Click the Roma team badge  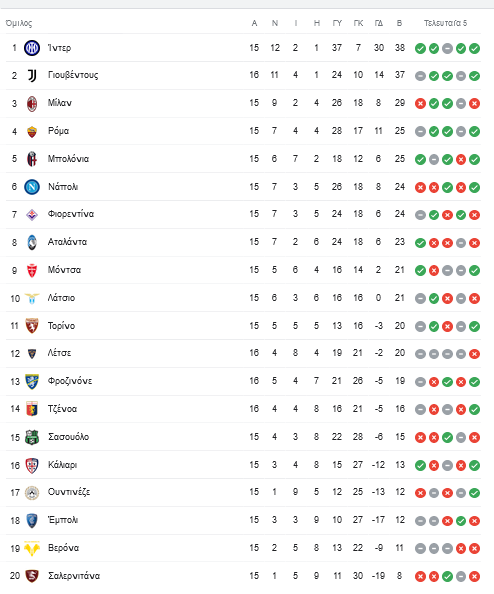coord(32,131)
